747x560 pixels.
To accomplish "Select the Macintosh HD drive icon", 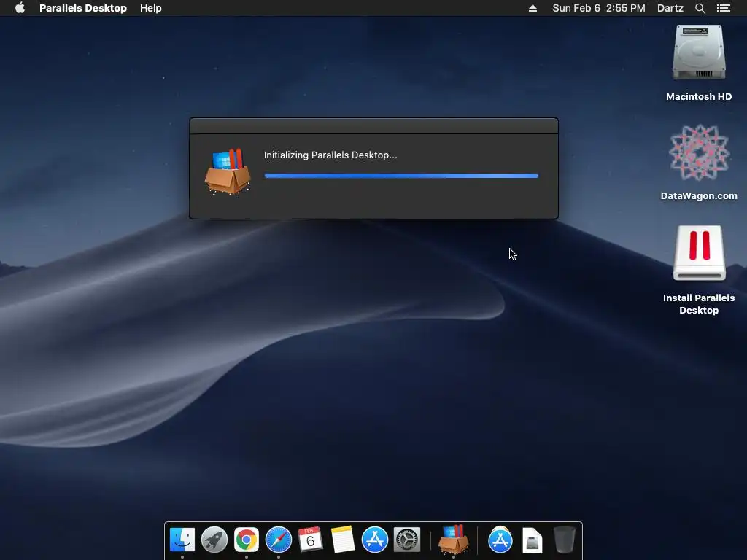I will tap(699, 52).
